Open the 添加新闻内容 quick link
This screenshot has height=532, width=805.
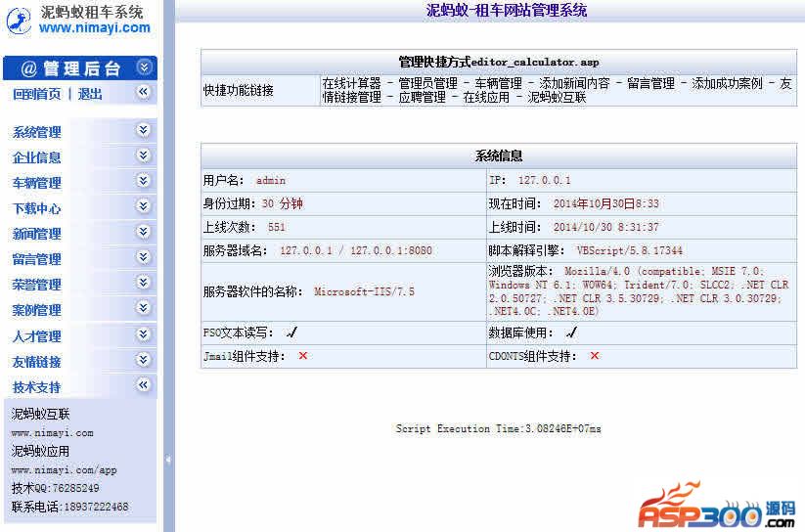[x=574, y=83]
